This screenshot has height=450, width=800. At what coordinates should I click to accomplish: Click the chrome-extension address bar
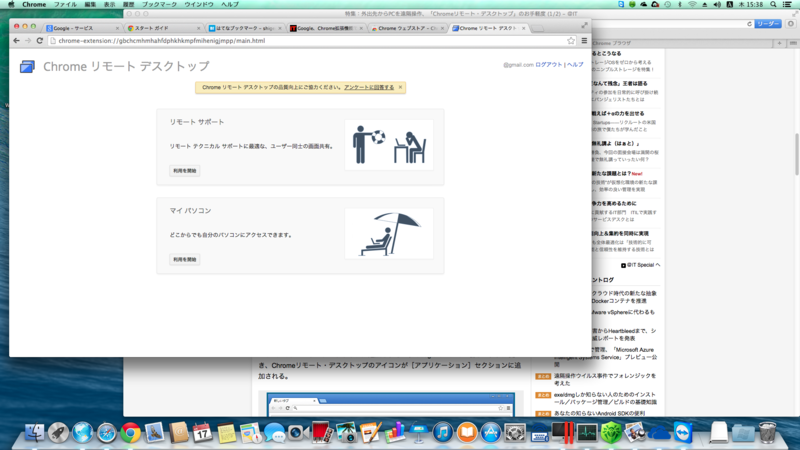[311, 41]
